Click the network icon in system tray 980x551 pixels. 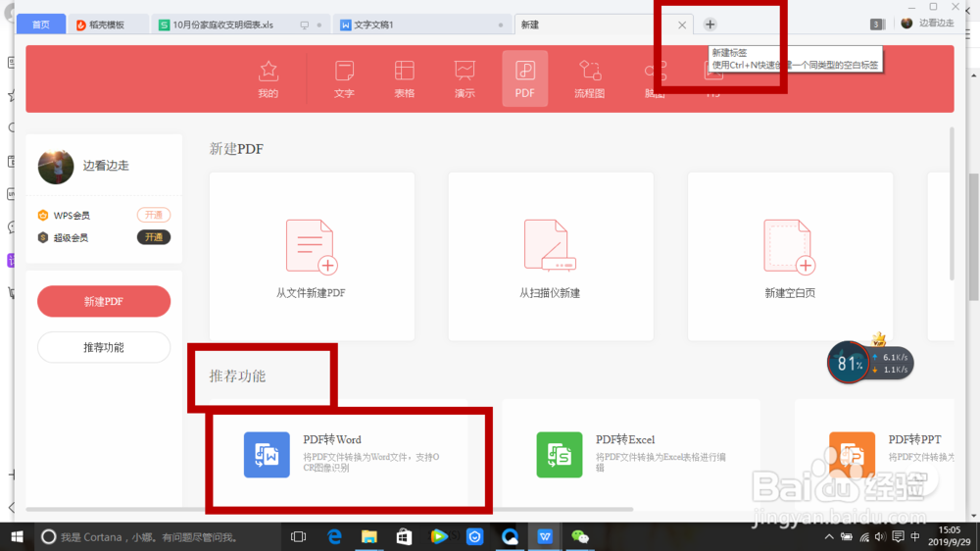coord(864,537)
